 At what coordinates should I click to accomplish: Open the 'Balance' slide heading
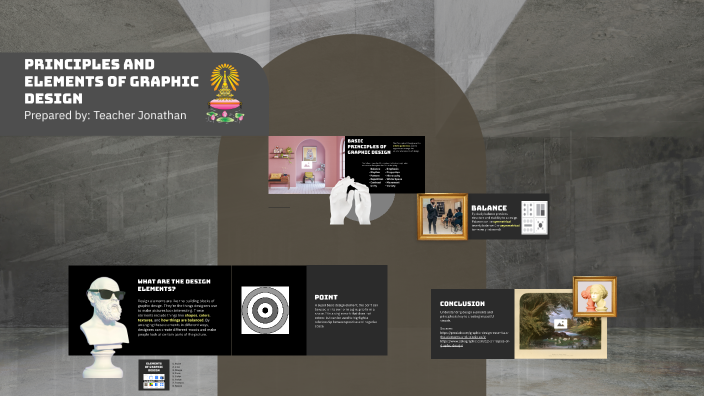tap(489, 208)
